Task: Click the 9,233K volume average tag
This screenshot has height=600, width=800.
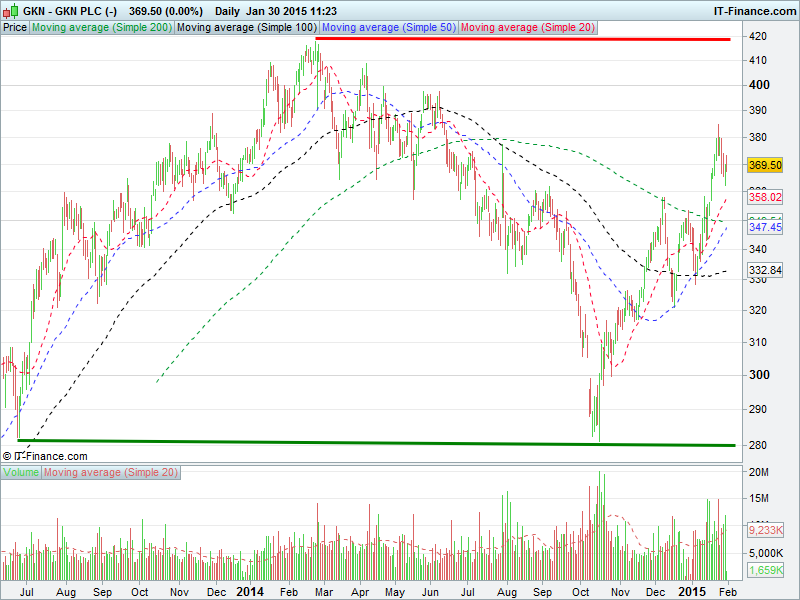Action: pyautogui.click(x=766, y=530)
